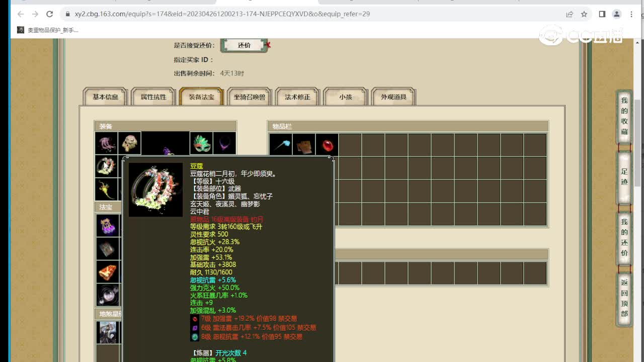Viewport: 644px width, 362px height.
Task: Click 返回顶部 to return to top
Action: 624,298
